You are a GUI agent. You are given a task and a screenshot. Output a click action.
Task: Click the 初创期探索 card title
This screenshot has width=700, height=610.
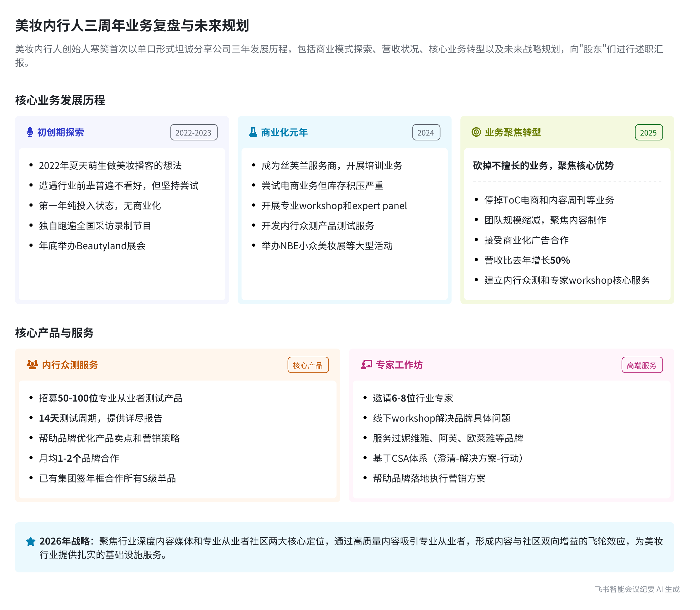pos(60,132)
